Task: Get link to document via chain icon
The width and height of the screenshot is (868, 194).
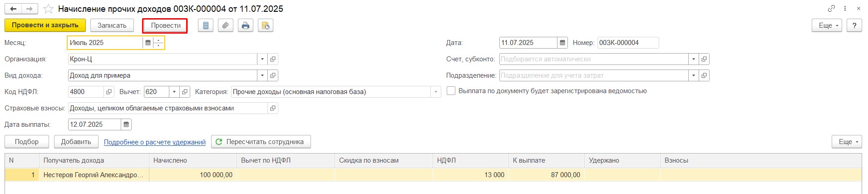Action: pos(831,9)
